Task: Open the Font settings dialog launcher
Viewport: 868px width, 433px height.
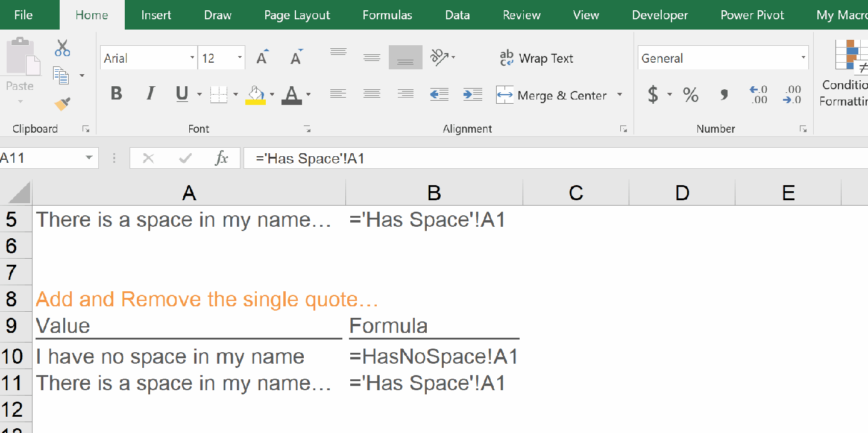Action: pos(307,128)
